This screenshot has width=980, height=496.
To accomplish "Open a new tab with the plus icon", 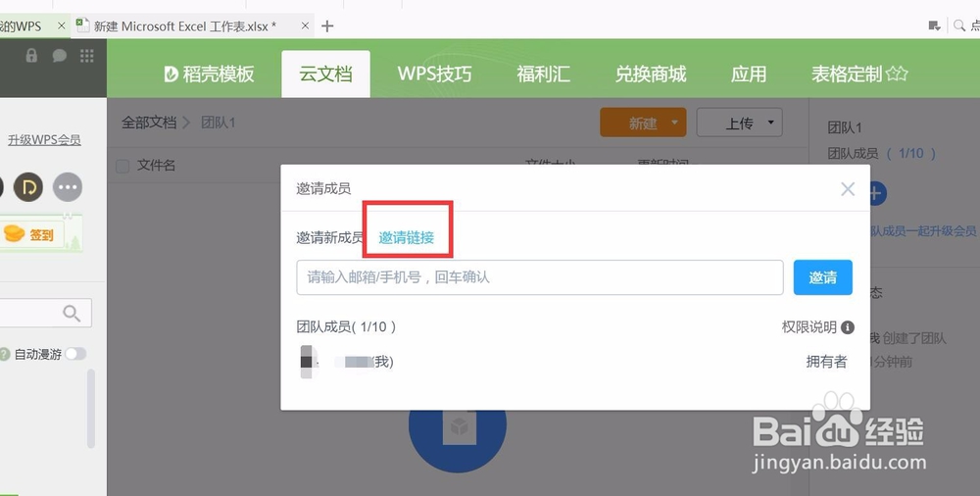I will [327, 25].
